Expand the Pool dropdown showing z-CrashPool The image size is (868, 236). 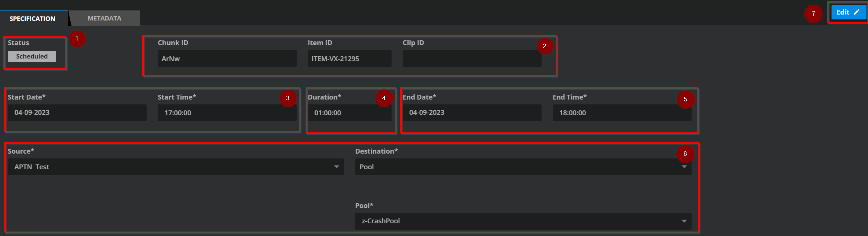523,221
